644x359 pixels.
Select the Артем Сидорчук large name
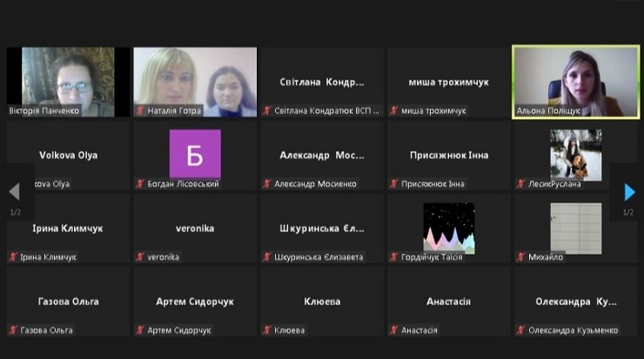click(x=195, y=301)
